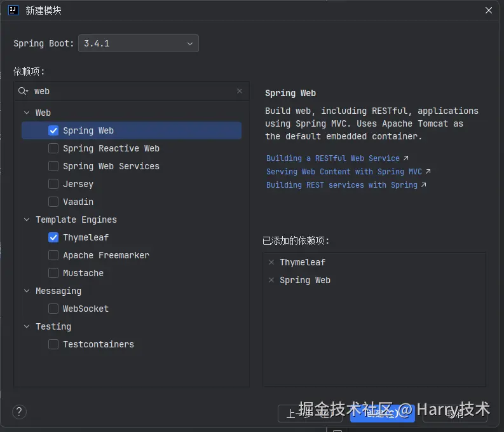The image size is (504, 432).
Task: Select the Jersey row label
Action: coord(78,184)
